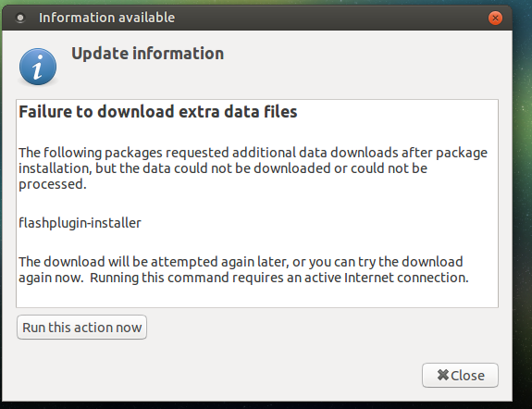532x409 pixels.
Task: Click the empty title bar area beside the title
Action: 331,18
